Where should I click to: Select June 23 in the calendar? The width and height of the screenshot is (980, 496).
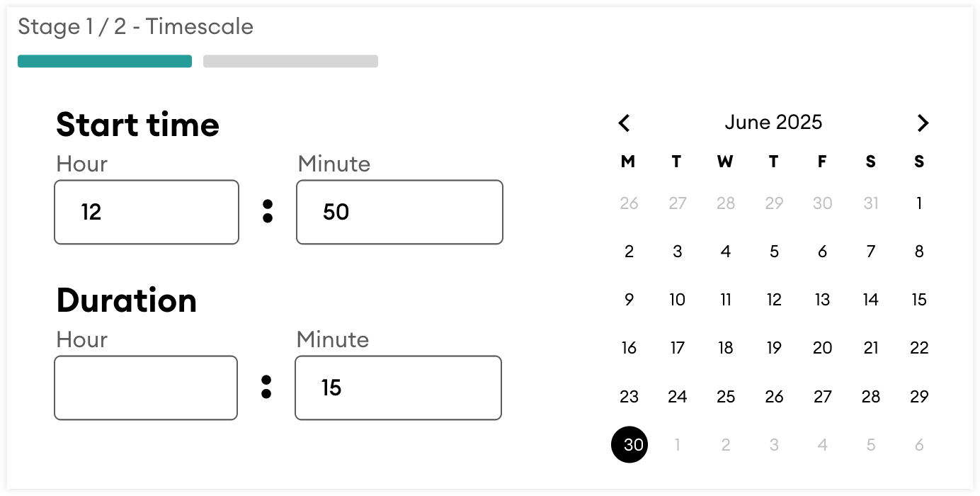629,397
